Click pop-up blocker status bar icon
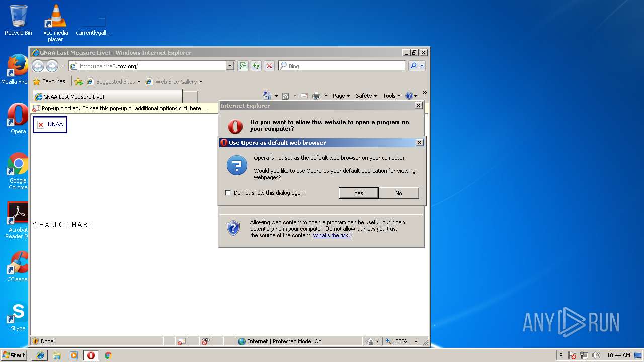The width and height of the screenshot is (644, 362). (x=181, y=341)
